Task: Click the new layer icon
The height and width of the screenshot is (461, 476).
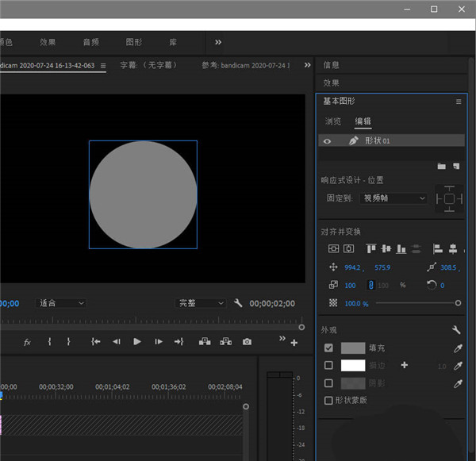Action: point(456,166)
